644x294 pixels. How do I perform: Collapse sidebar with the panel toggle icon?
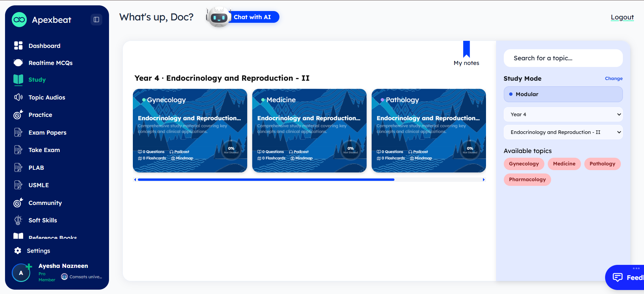pos(96,20)
